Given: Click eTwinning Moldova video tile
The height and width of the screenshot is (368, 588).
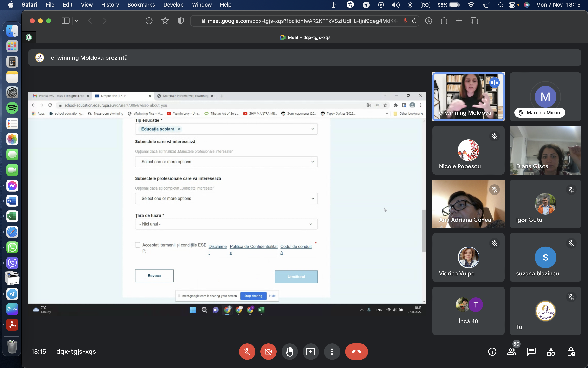Looking at the screenshot, I should tap(468, 97).
